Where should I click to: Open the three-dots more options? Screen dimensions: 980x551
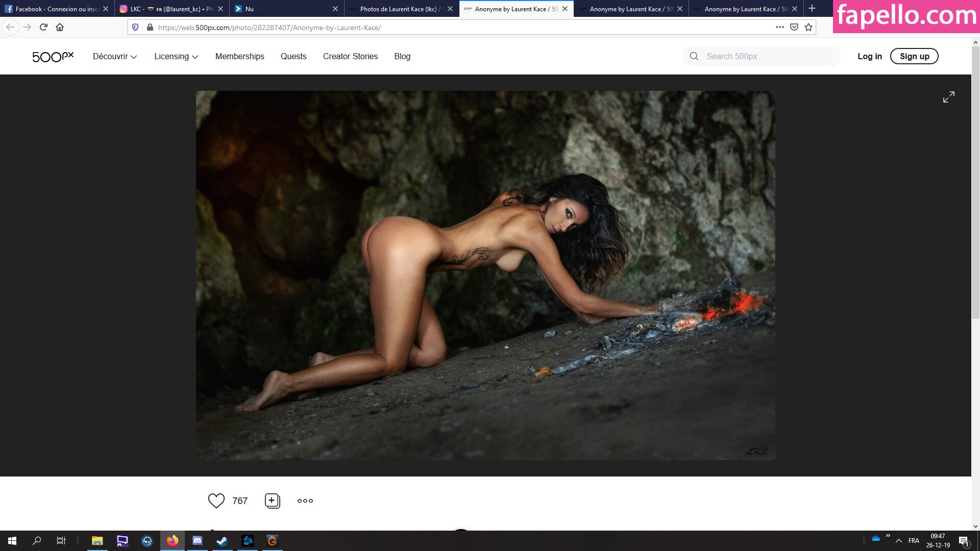click(305, 500)
